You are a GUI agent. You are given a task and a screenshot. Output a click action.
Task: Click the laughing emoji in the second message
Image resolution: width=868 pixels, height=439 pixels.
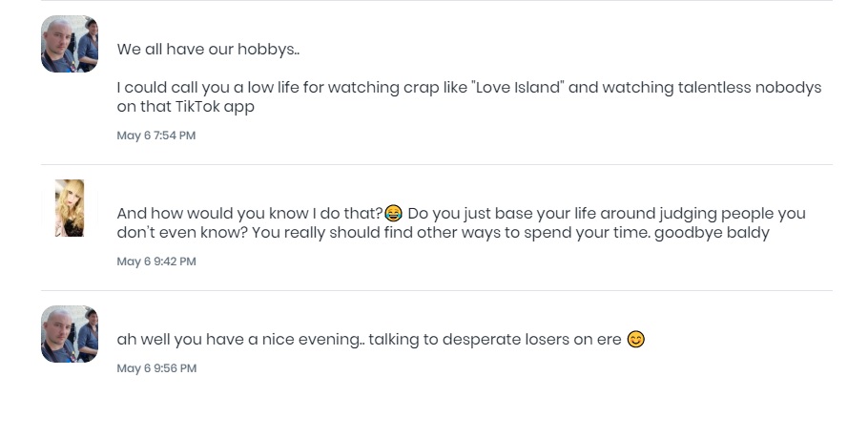(x=394, y=213)
